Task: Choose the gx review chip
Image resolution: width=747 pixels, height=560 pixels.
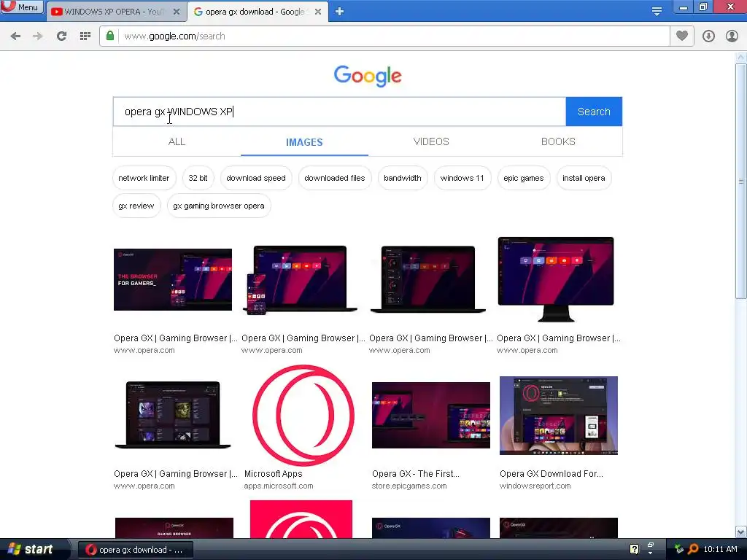Action: [x=136, y=206]
